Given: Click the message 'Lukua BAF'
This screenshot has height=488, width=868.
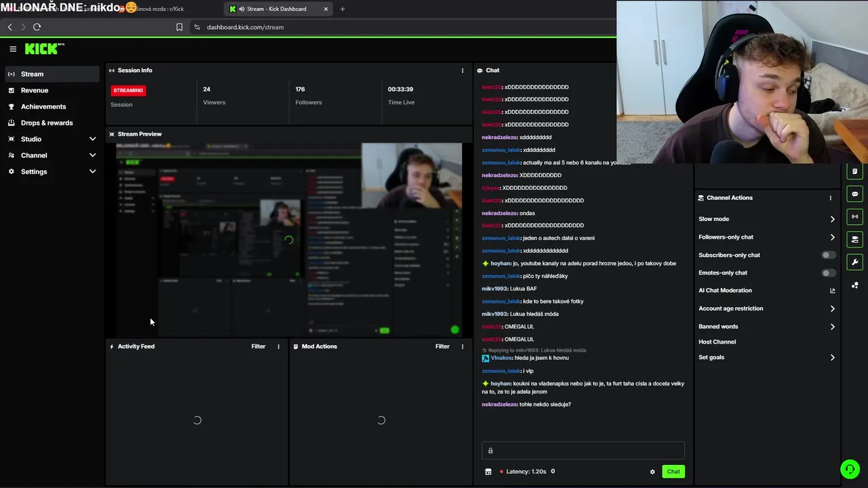Looking at the screenshot, I should coord(523,289).
